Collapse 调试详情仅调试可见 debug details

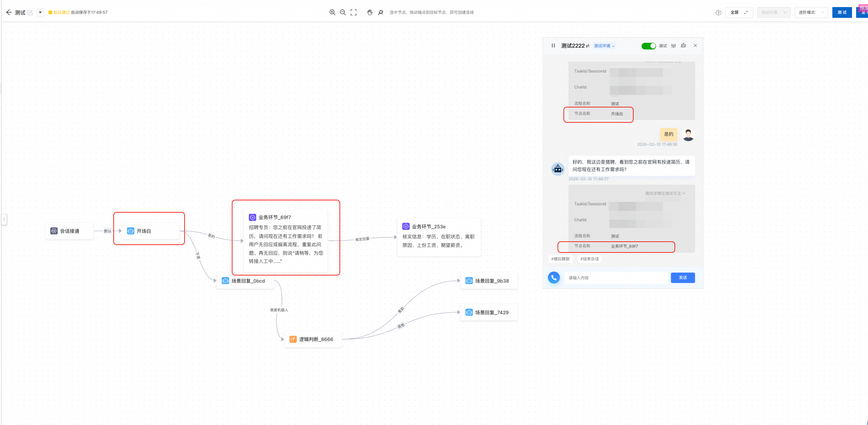coord(665,193)
